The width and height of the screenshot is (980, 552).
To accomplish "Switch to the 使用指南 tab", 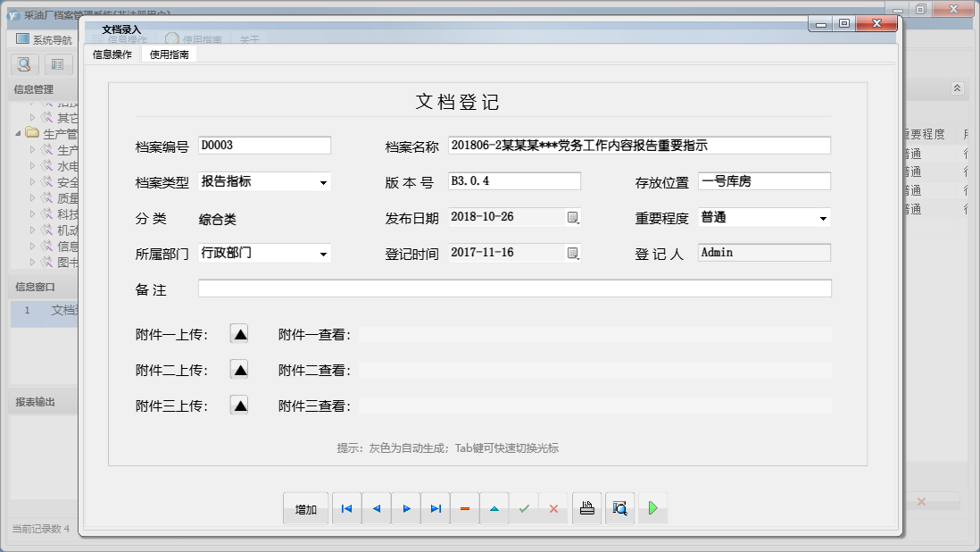I will [170, 54].
